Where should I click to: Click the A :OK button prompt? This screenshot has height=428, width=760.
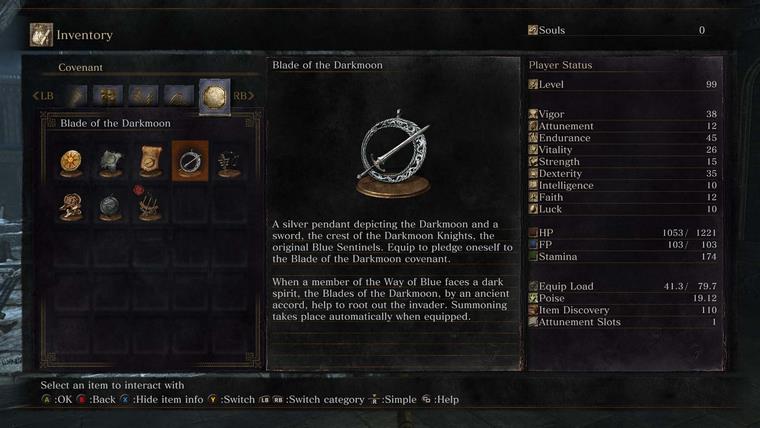[56, 400]
